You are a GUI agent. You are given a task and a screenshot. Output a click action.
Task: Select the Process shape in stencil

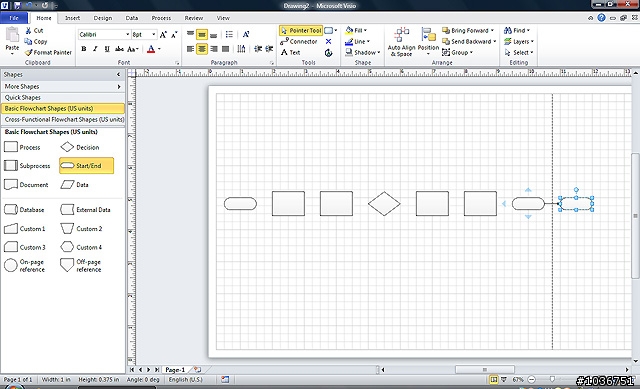click(x=22, y=147)
